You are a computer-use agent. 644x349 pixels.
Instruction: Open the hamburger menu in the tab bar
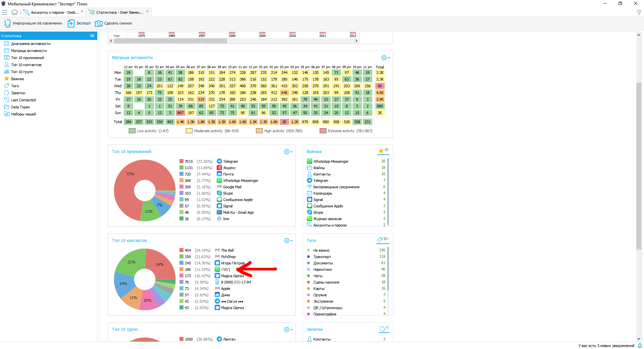5,12
